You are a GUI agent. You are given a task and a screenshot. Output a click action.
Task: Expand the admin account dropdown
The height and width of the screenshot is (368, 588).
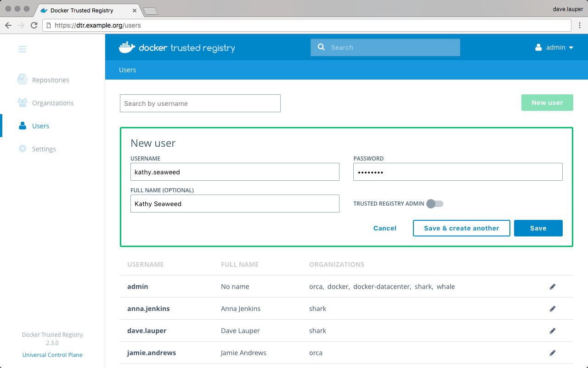(555, 47)
